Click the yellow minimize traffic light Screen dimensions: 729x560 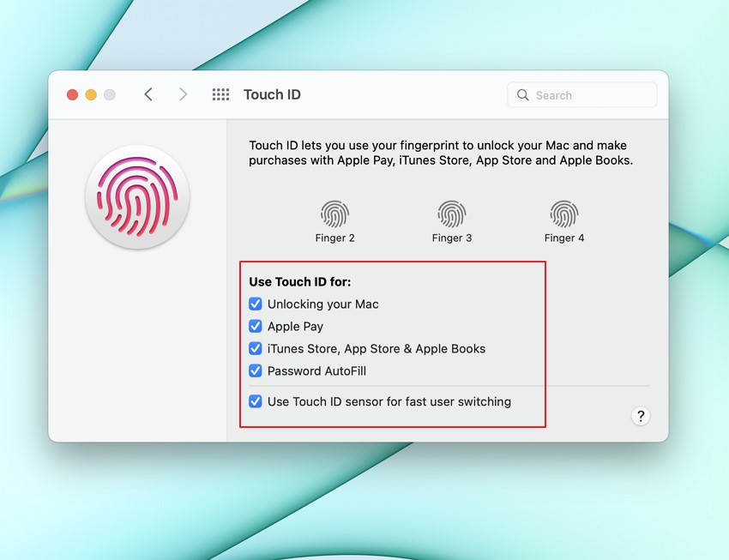coord(91,94)
